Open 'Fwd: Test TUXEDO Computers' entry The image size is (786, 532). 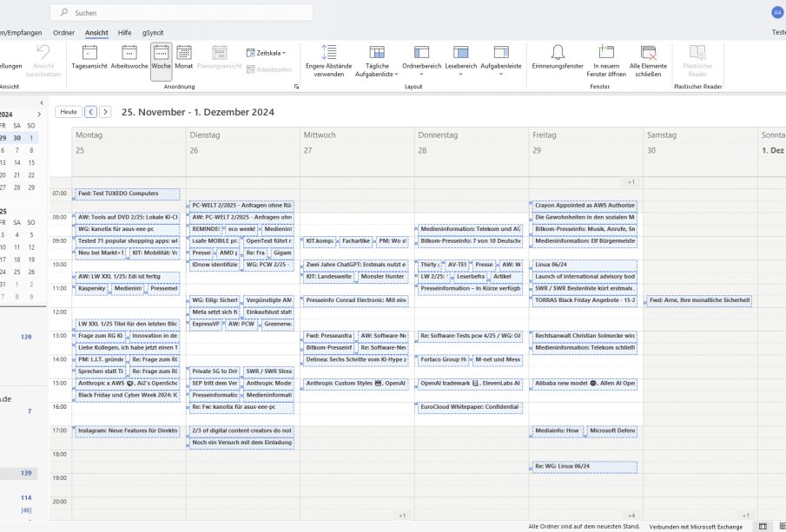(128, 194)
